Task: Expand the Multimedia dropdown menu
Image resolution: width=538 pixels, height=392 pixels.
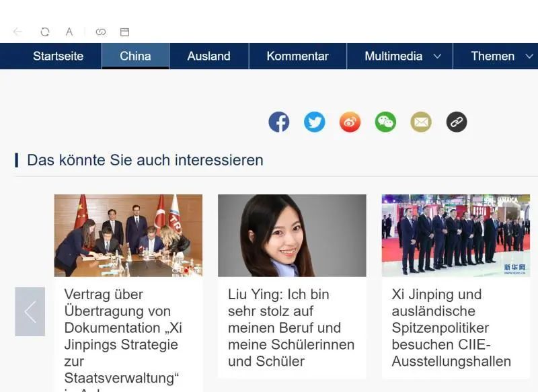Action: [x=437, y=56]
